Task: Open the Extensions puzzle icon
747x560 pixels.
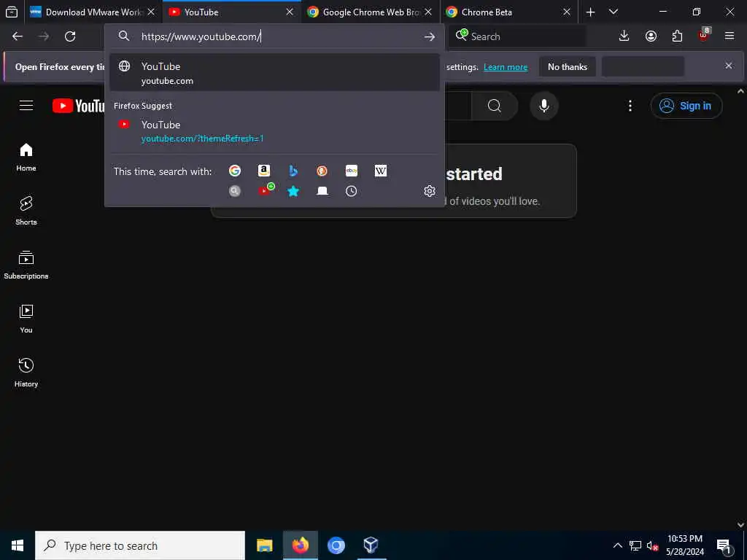Action: coord(677,36)
